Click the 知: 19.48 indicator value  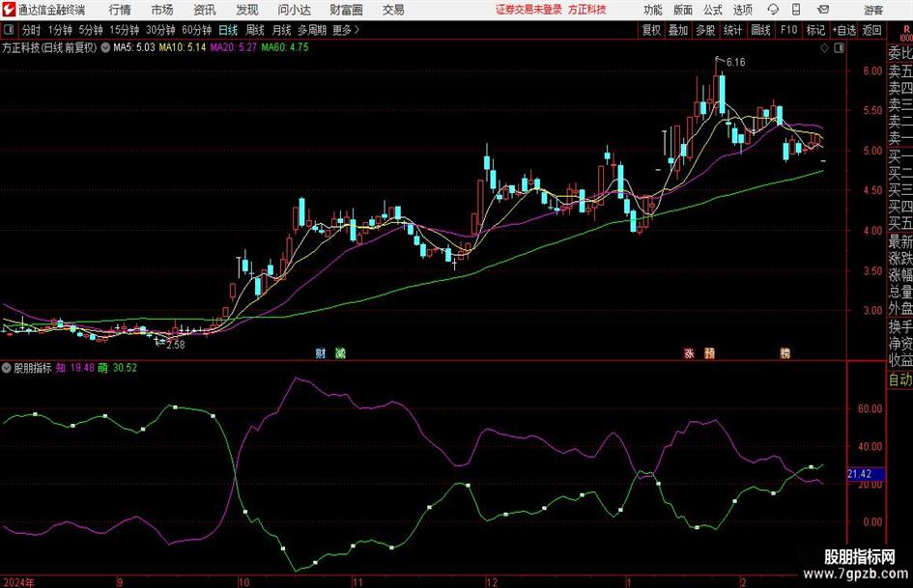coord(75,367)
